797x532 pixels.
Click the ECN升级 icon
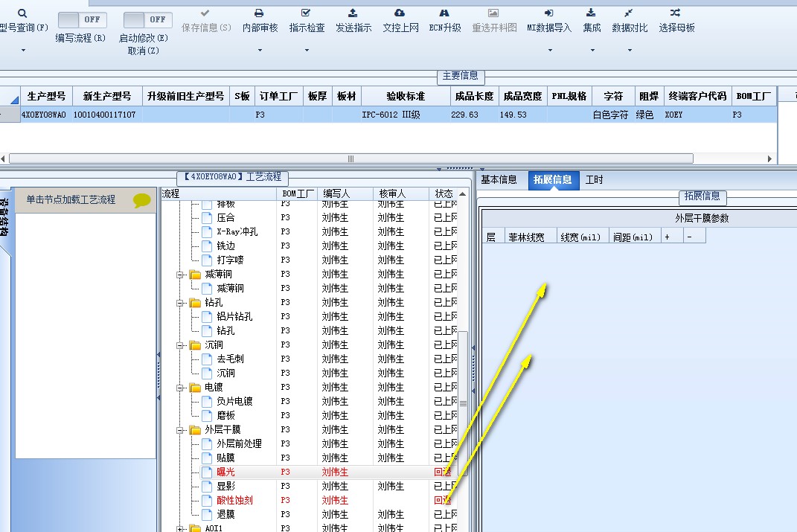coord(444,13)
